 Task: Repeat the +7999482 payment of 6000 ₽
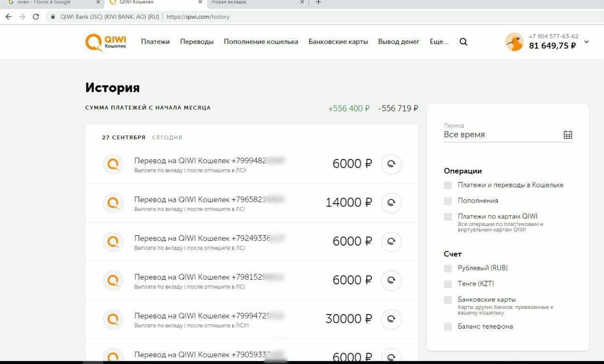(x=391, y=164)
